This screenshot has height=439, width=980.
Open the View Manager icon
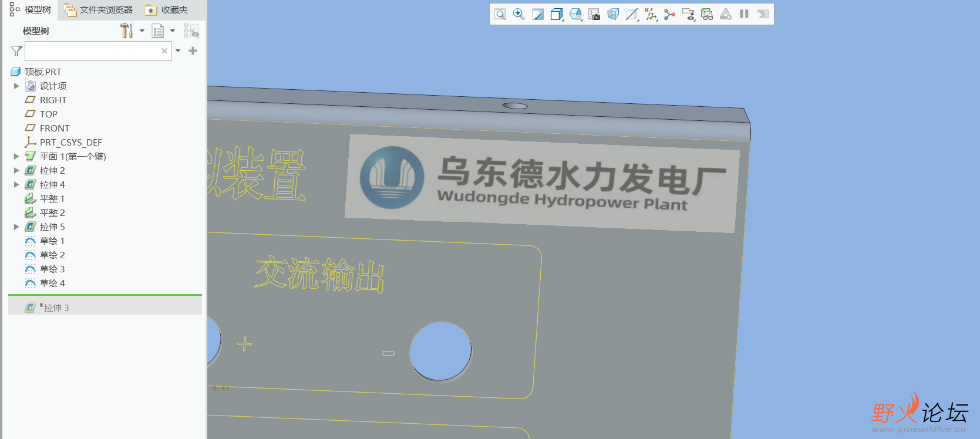pos(594,14)
